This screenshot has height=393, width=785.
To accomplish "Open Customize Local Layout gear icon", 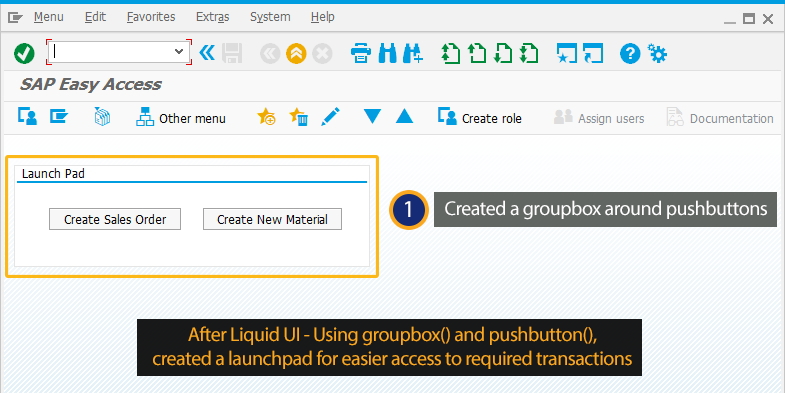I will coord(657,53).
